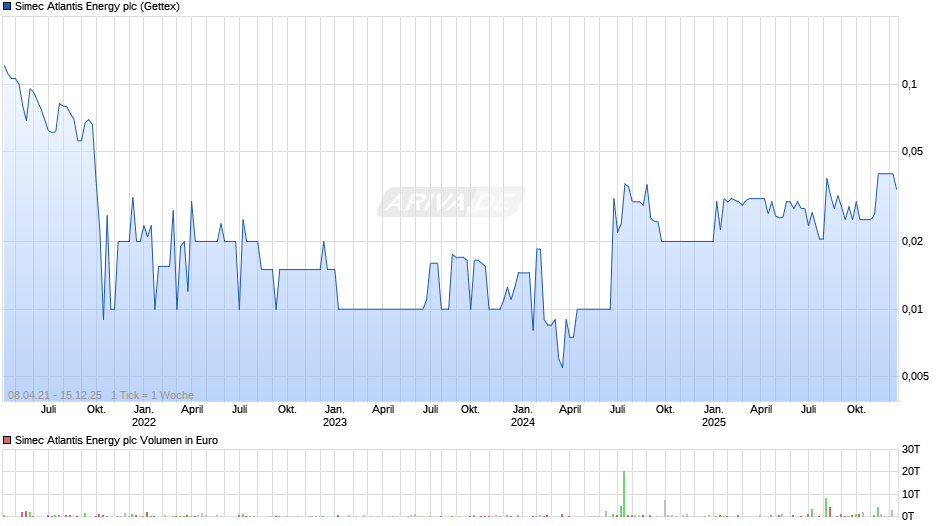This screenshot has height=526, width=940.
Task: Click the chart title 'Simec Atlantis Energy plc (Gettex)'
Action: click(x=97, y=7)
